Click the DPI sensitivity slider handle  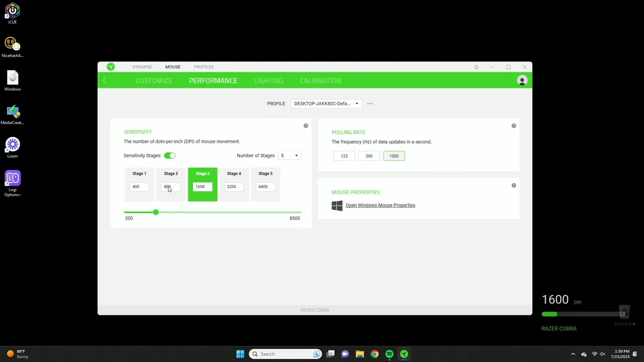point(155,212)
